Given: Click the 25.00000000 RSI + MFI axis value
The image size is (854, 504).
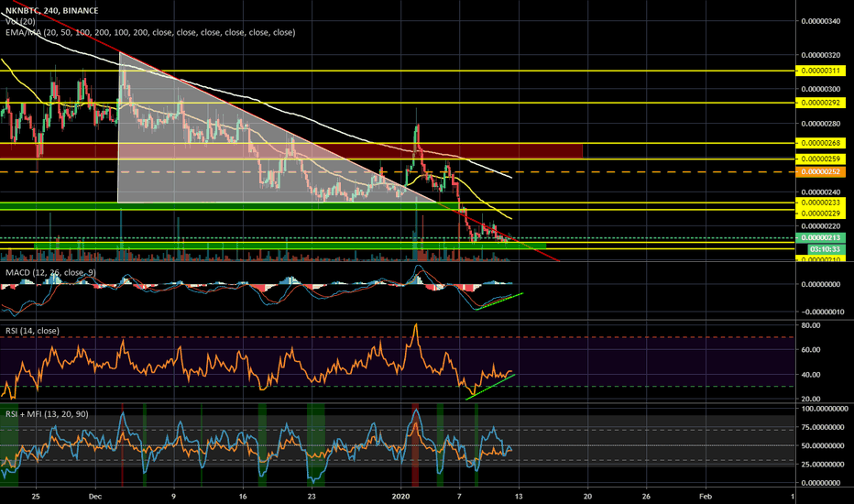Looking at the screenshot, I should pyautogui.click(x=824, y=465).
